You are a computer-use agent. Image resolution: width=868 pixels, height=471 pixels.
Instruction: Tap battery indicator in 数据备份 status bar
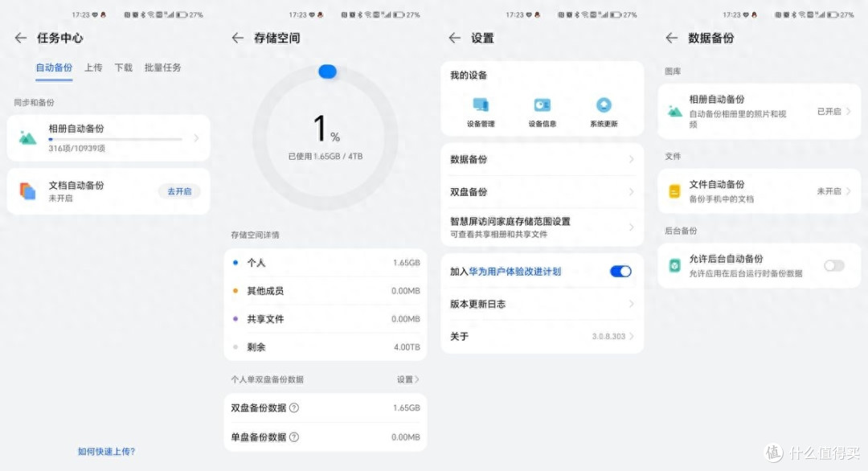[x=841, y=15]
